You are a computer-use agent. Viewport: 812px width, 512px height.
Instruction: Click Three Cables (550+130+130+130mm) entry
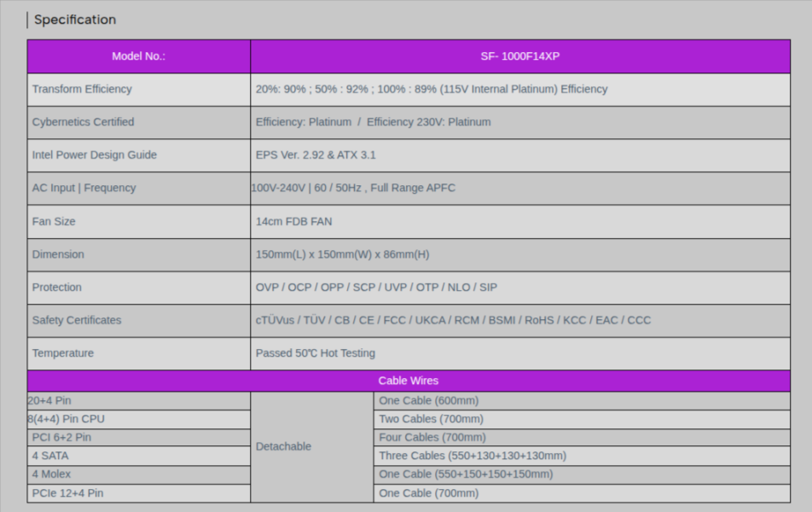473,456
